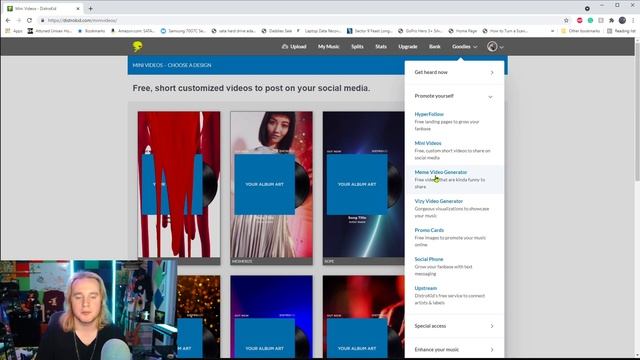Open the Splits menu item
Viewport: 640px width, 360px height.
[357, 47]
